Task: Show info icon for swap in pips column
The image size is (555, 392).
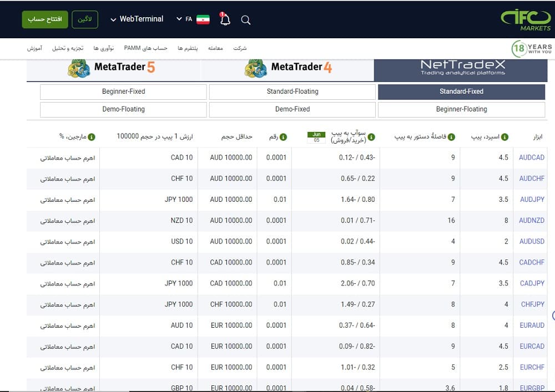Action: pos(371,137)
